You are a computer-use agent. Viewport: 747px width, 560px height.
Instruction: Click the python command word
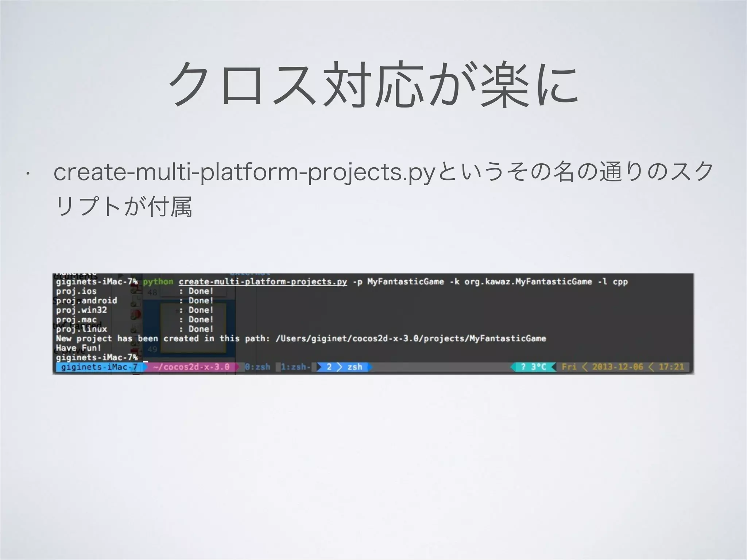(158, 281)
